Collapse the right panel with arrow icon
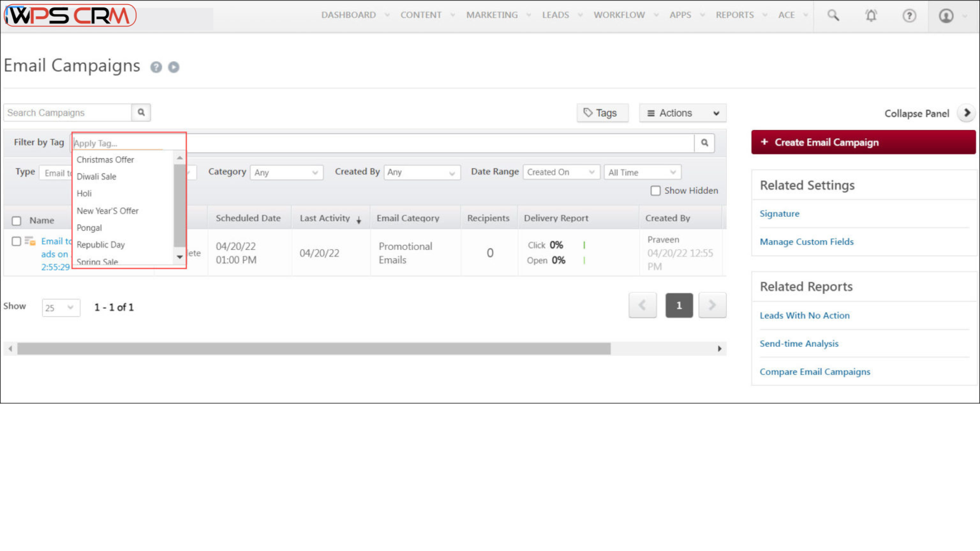The width and height of the screenshot is (980, 551). coord(966,113)
